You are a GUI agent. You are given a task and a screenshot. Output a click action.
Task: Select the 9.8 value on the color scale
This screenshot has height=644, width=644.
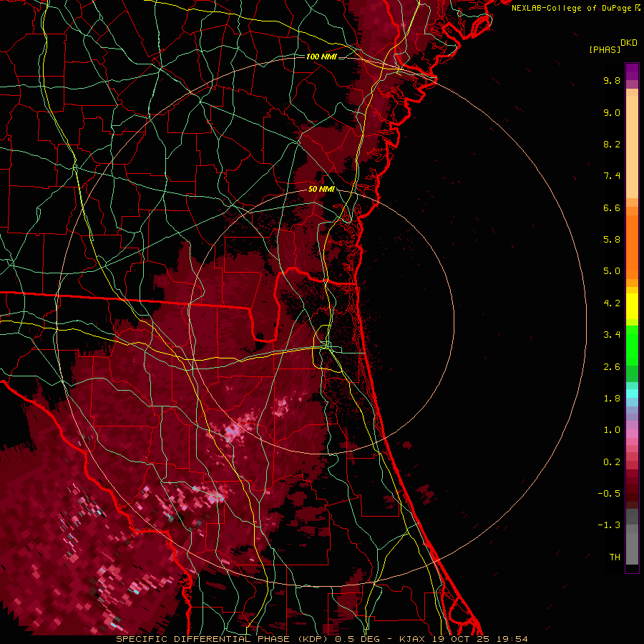point(612,80)
